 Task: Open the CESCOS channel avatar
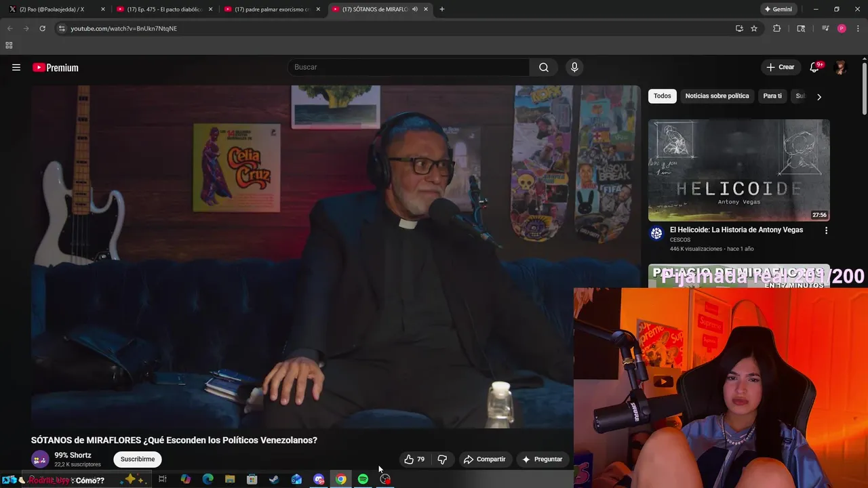pos(656,234)
